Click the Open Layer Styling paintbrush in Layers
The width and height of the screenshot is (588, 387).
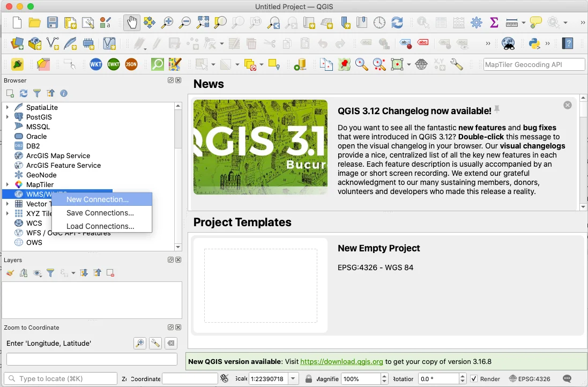click(10, 273)
